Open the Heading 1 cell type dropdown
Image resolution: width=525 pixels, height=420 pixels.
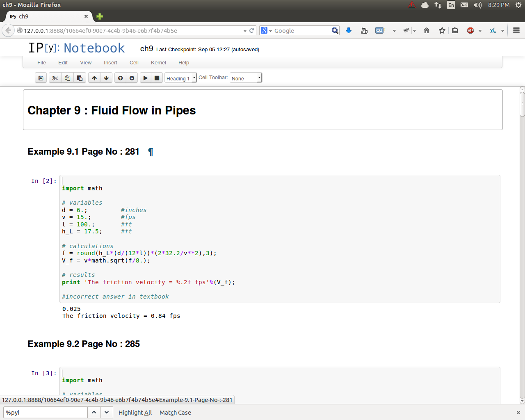click(x=180, y=78)
